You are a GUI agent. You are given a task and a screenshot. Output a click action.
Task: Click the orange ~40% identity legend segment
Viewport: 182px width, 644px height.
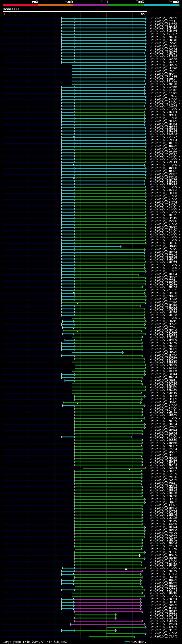(55, 5)
